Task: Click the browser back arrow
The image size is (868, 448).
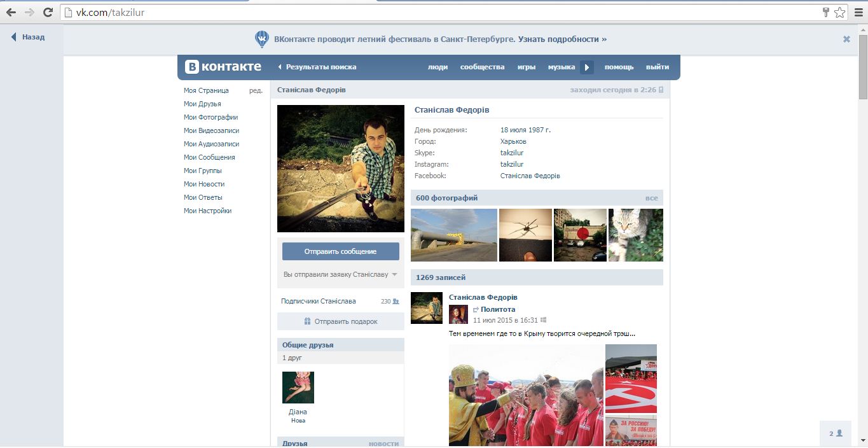Action: click(x=11, y=12)
